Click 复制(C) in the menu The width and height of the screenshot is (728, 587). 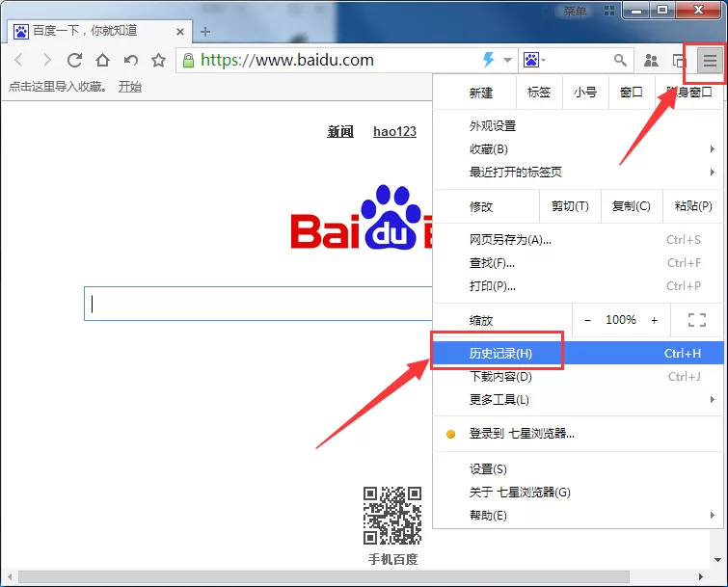[632, 206]
